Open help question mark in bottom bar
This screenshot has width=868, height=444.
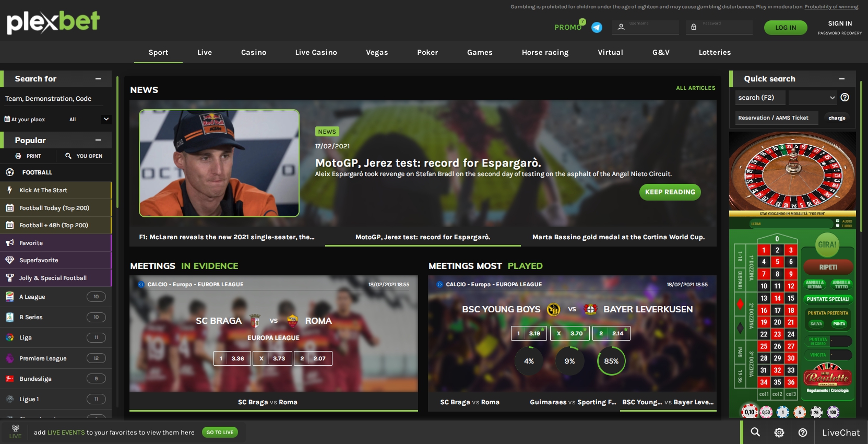click(803, 433)
